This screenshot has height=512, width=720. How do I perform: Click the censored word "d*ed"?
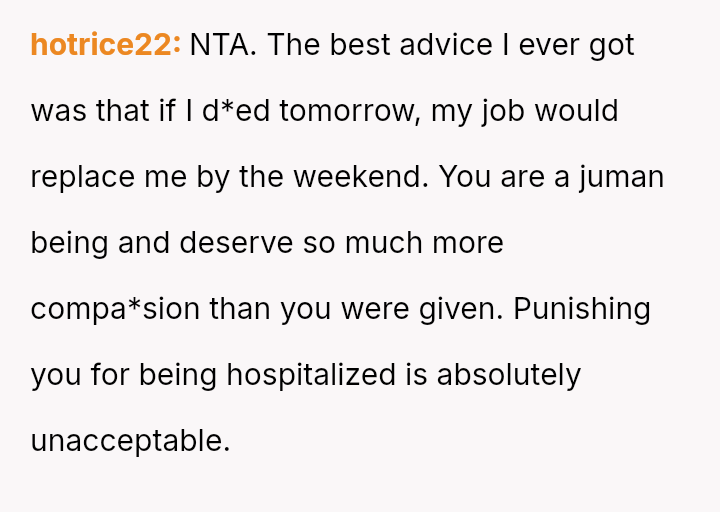point(236,111)
